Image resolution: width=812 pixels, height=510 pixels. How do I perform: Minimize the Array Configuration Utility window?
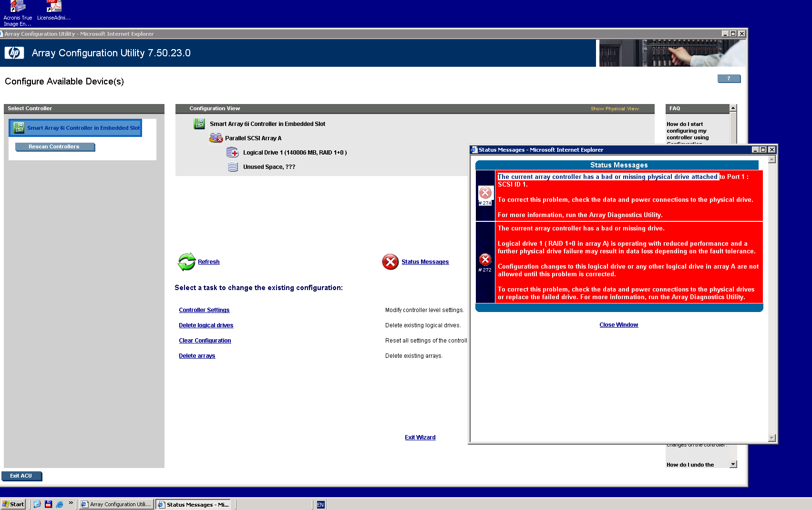725,34
